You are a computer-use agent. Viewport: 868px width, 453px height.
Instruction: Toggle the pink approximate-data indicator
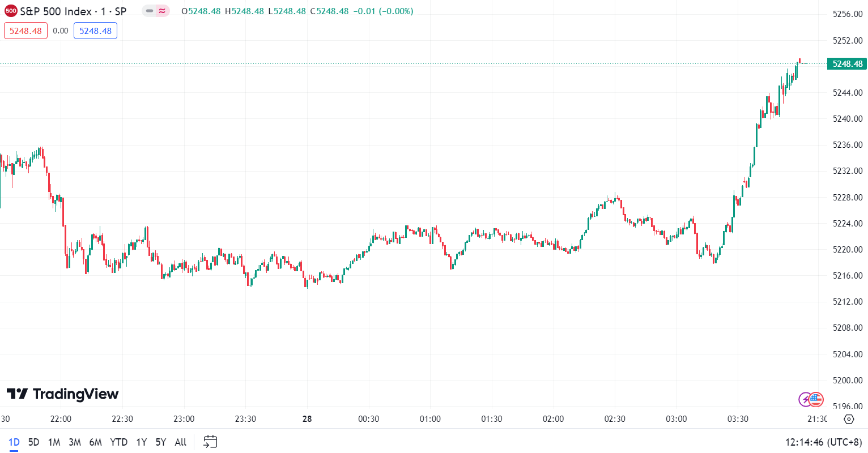[x=163, y=11]
